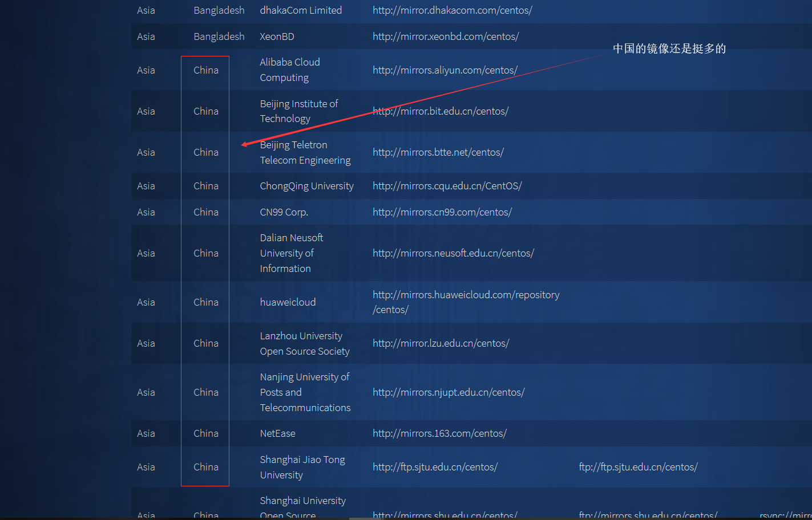Image resolution: width=812 pixels, height=520 pixels.
Task: Open the mirror.xeonbd.com centos link
Action: tap(446, 36)
